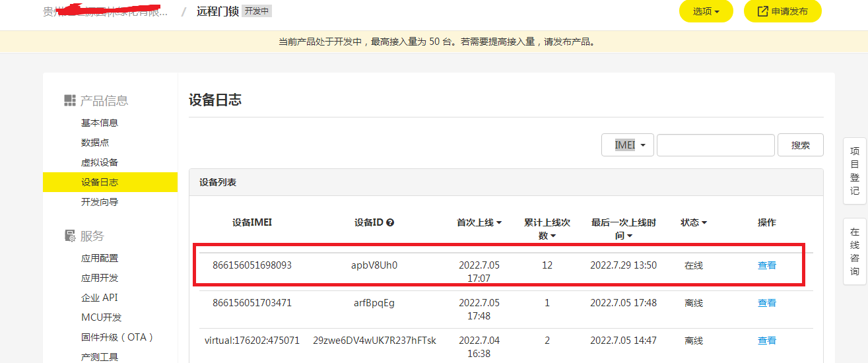The image size is (868, 363).
Task: Open the 选项 dropdown button
Action: (x=706, y=11)
